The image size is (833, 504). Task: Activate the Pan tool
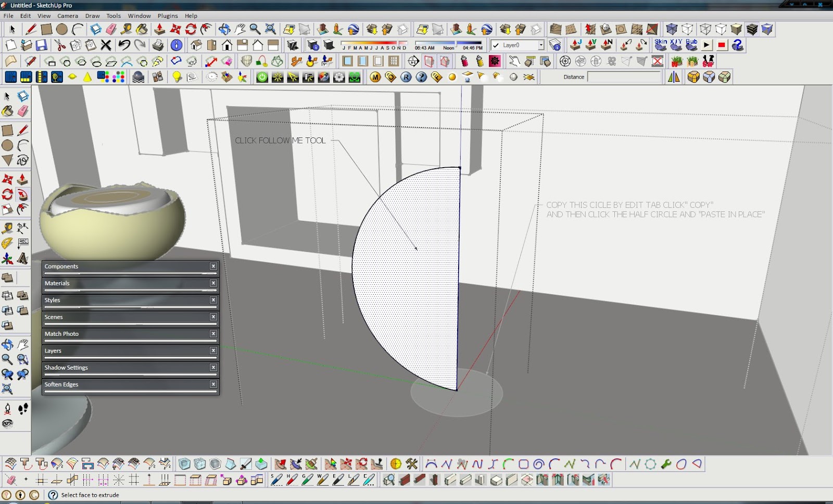[x=21, y=344]
